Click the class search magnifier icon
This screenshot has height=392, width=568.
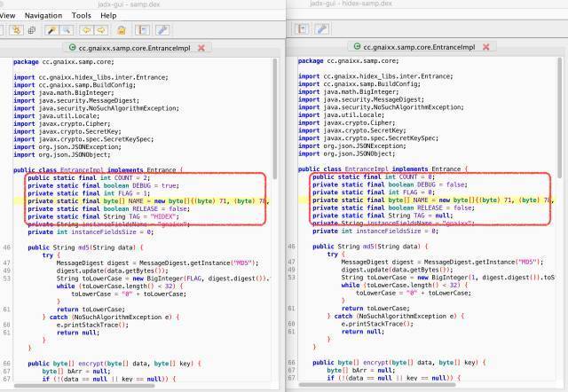tap(67, 30)
